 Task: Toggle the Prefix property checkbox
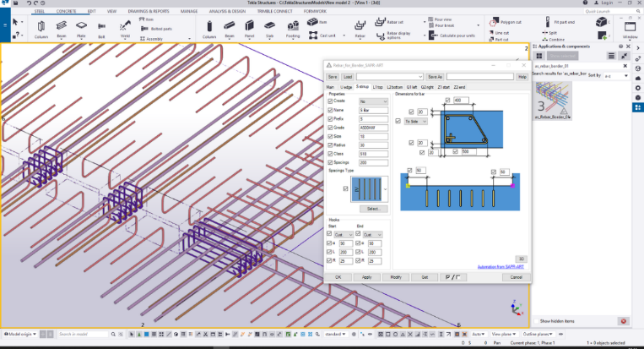pyautogui.click(x=330, y=119)
